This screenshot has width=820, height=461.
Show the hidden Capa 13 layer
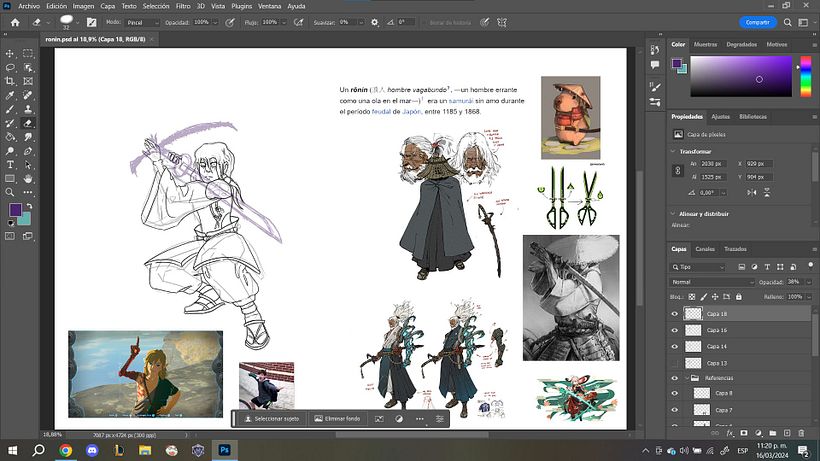(675, 363)
